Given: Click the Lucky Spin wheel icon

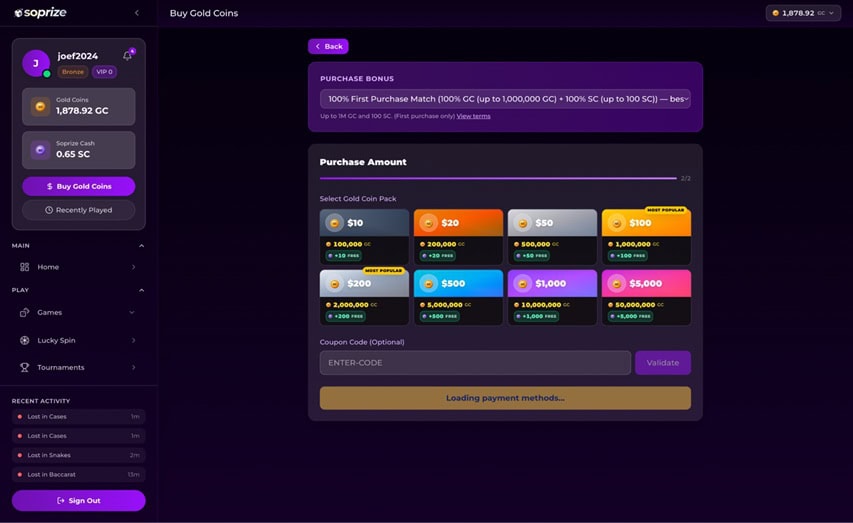Looking at the screenshot, I should pos(24,340).
